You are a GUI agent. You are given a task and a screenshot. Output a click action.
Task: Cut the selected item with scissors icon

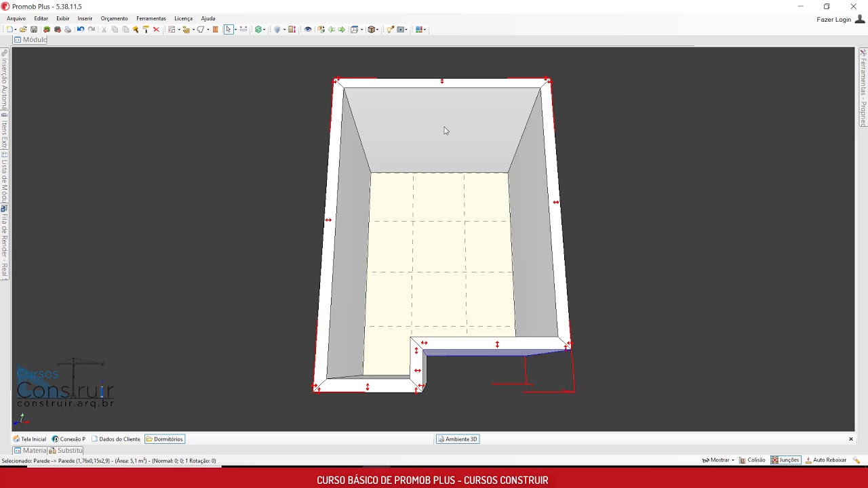(x=104, y=29)
